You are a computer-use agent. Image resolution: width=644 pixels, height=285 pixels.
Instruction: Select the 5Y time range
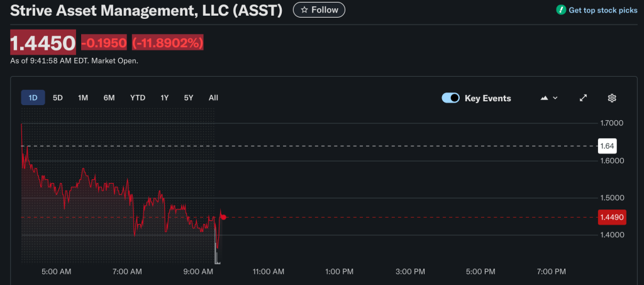[x=189, y=98]
